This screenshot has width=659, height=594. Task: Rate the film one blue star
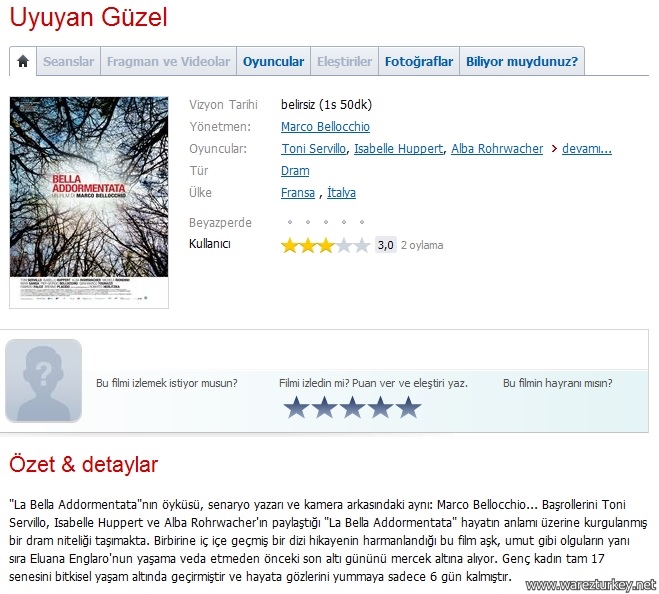(x=296, y=407)
